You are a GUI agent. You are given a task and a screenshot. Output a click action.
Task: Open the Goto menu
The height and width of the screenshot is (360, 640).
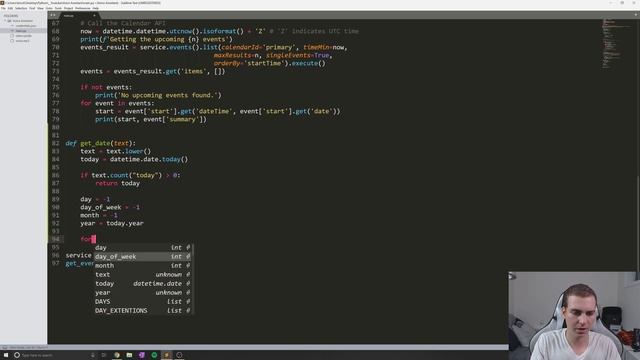pos(49,8)
